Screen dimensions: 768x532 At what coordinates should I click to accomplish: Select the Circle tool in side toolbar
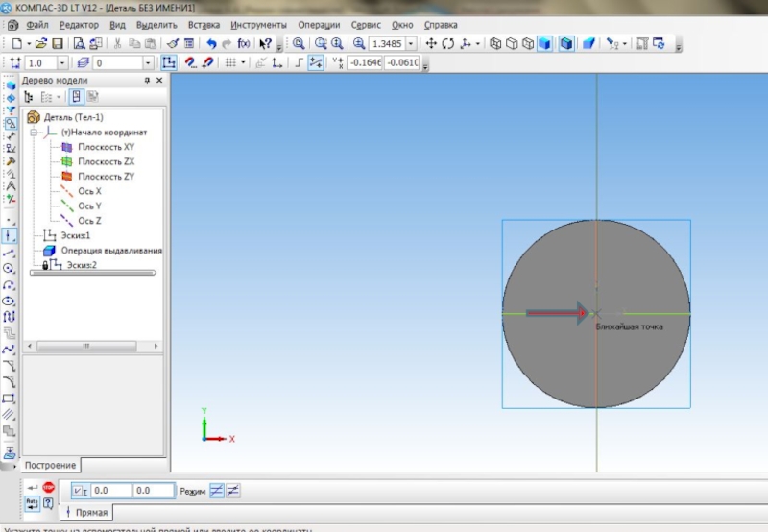tap(9, 269)
